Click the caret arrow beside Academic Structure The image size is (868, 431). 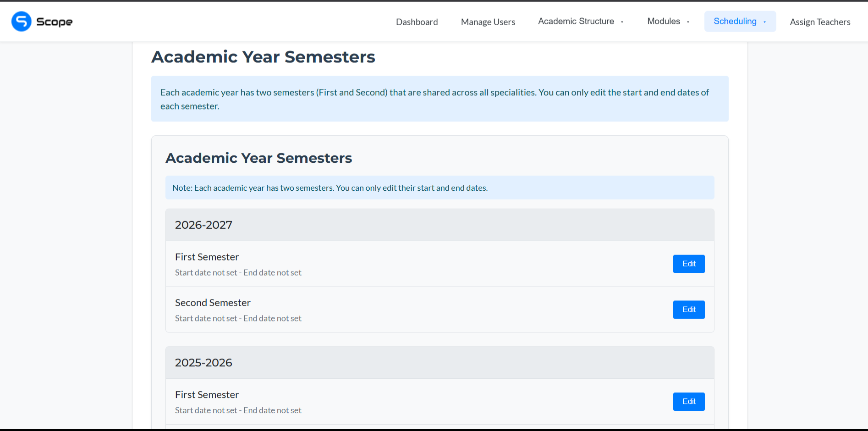tap(622, 22)
